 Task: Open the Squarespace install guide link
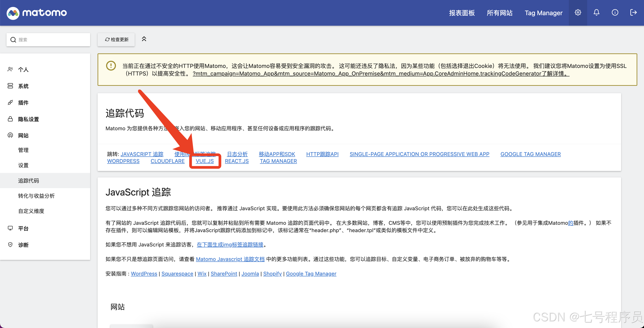[x=177, y=273]
